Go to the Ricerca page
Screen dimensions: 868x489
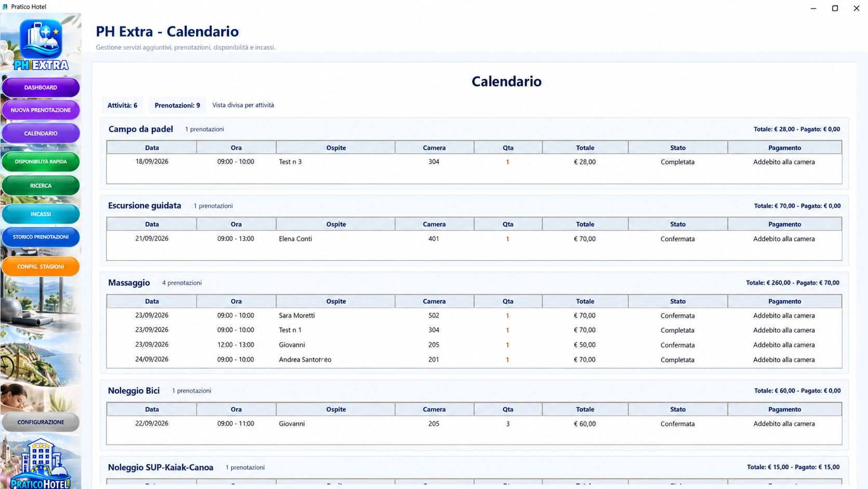[40, 186]
